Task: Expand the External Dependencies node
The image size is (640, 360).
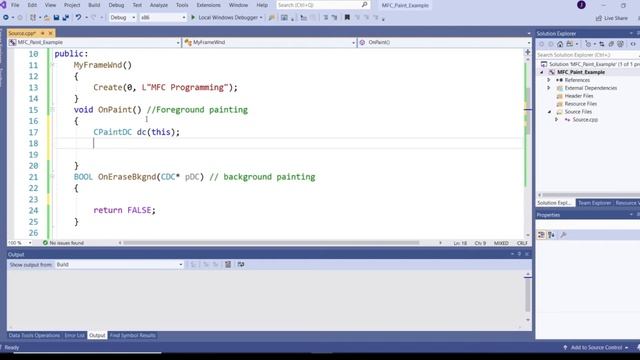Action: pos(549,88)
